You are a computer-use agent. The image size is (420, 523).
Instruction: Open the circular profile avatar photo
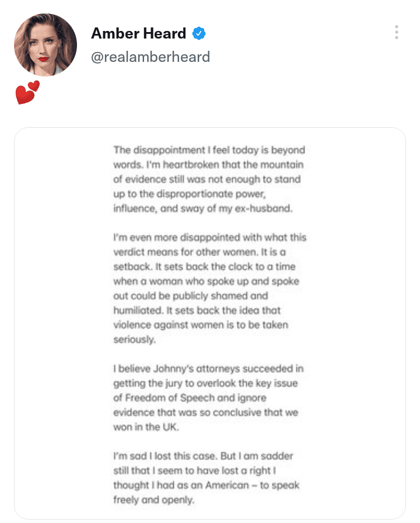pos(45,45)
